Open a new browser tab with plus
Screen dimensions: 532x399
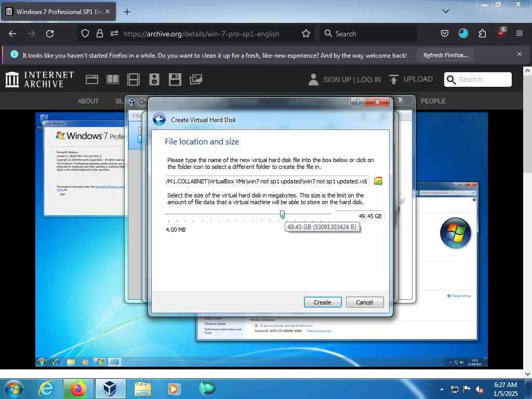(127, 12)
